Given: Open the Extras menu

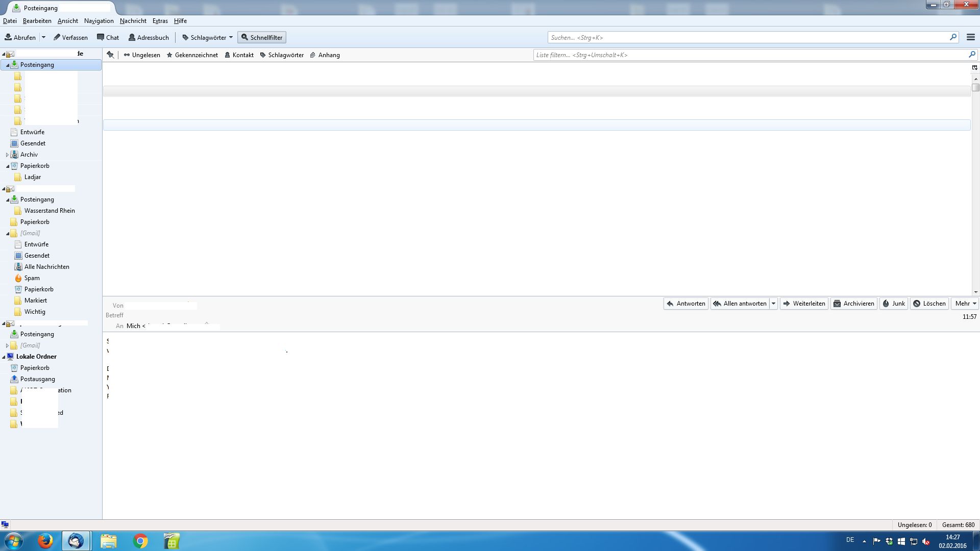Looking at the screenshot, I should (160, 21).
